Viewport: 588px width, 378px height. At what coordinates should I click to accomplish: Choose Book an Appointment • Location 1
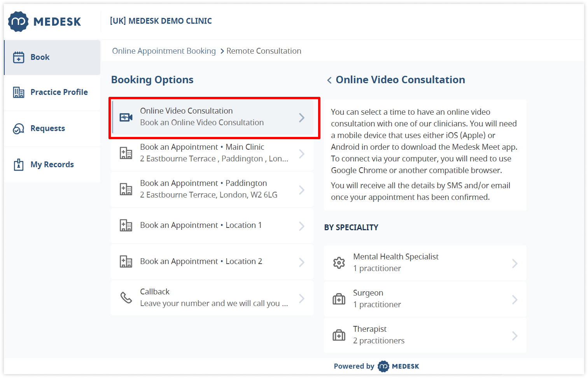tap(212, 226)
